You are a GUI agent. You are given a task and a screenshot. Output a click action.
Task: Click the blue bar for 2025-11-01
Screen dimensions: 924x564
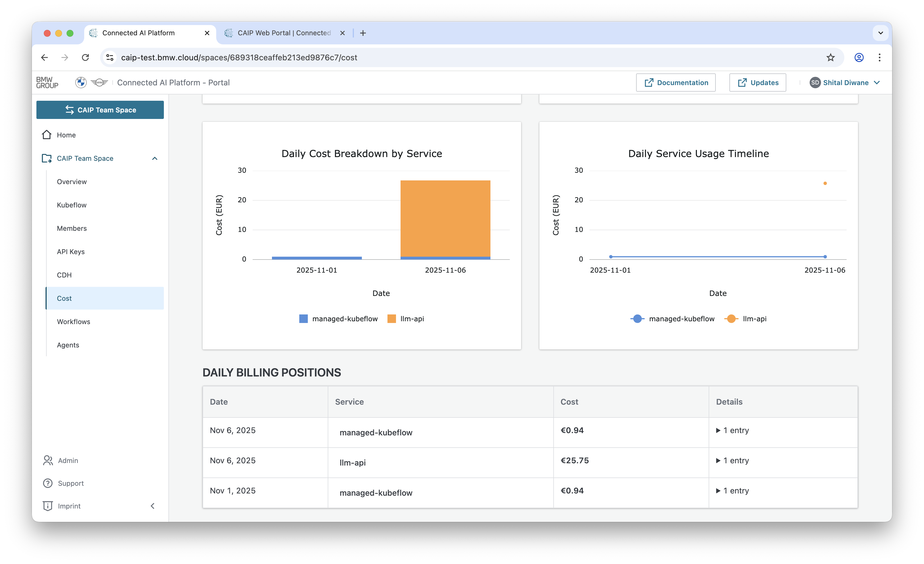[317, 258]
